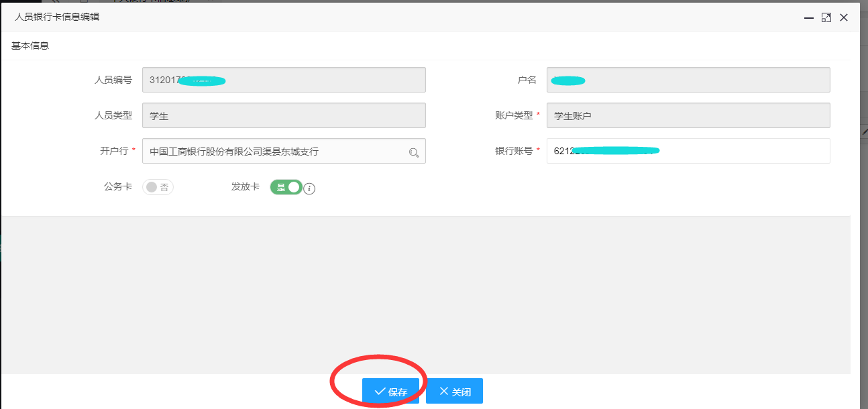Click the 账户类型 field showing 学生账户

[688, 115]
